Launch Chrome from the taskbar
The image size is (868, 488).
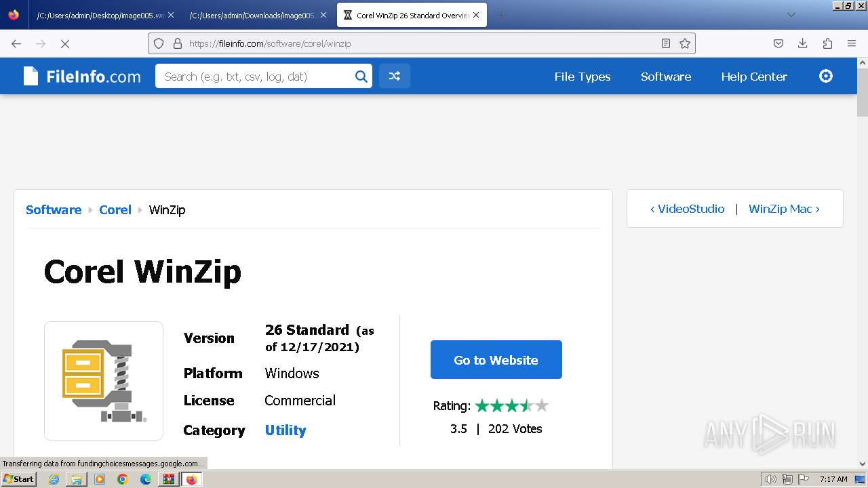pyautogui.click(x=123, y=479)
